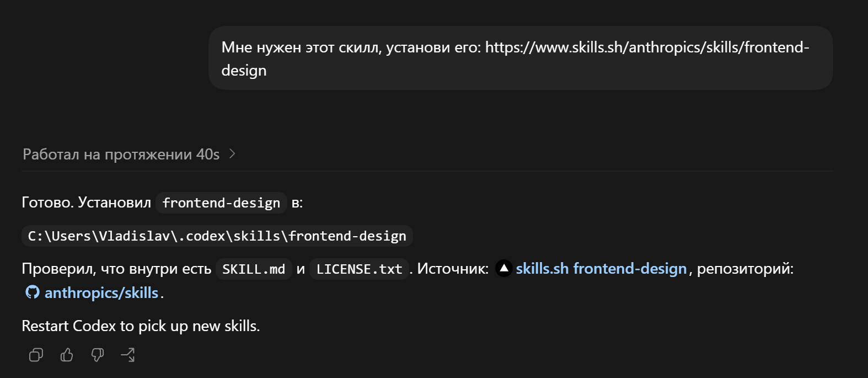The image size is (868, 378).
Task: Expand the 'Работал на протяжении 40s' chevron
Action: (x=232, y=154)
